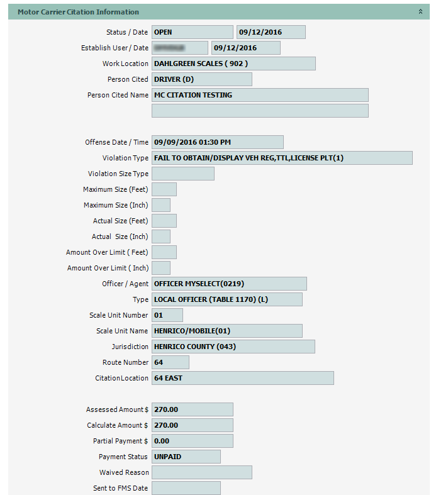Focus the Person Cited Name field
Screen dimensions: 448x495
[259, 95]
